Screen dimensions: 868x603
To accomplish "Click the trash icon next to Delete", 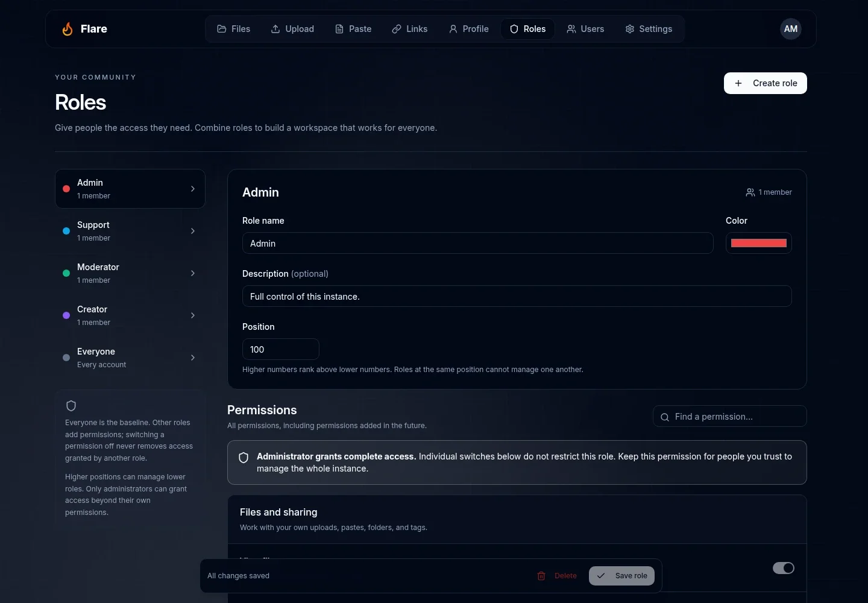I will [x=541, y=576].
